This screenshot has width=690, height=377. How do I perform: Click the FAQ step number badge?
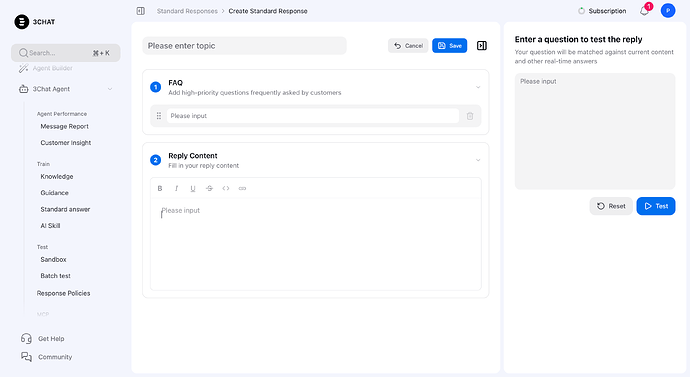tap(155, 87)
